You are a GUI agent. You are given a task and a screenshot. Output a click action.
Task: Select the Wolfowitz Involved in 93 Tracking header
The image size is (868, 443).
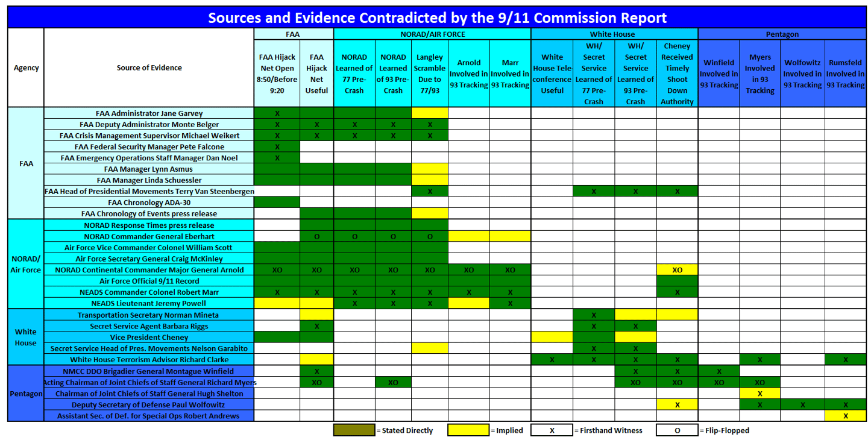coord(802,74)
